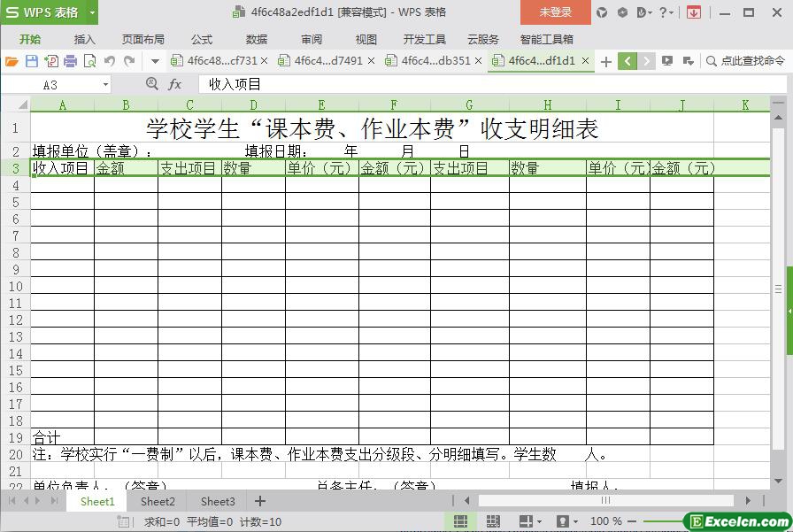Click the Print Preview icon
This screenshot has width=793, height=532.
pyautogui.click(x=89, y=61)
